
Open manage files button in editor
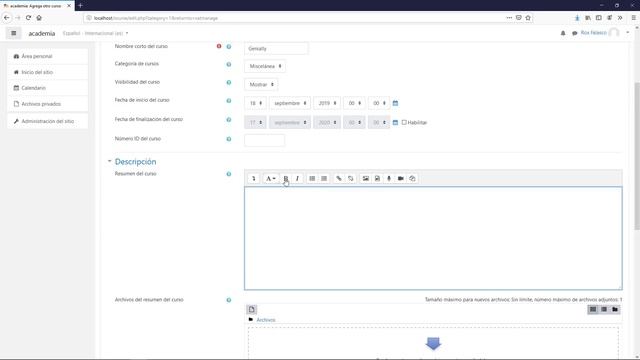coord(412,178)
